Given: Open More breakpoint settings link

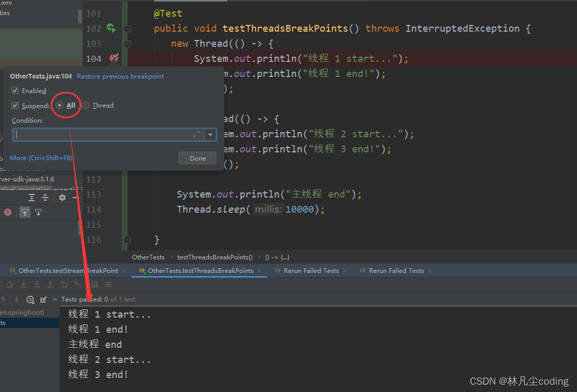Looking at the screenshot, I should coord(41,158).
